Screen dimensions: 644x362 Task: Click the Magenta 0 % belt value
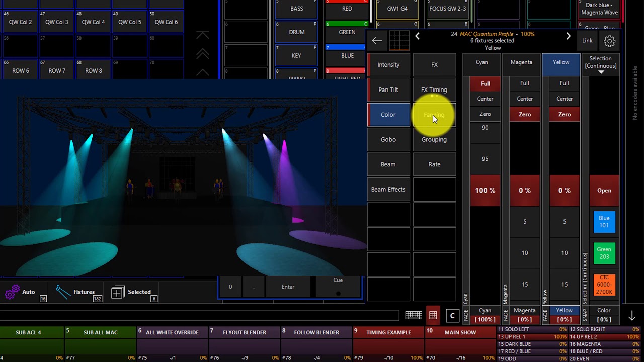pyautogui.click(x=525, y=191)
